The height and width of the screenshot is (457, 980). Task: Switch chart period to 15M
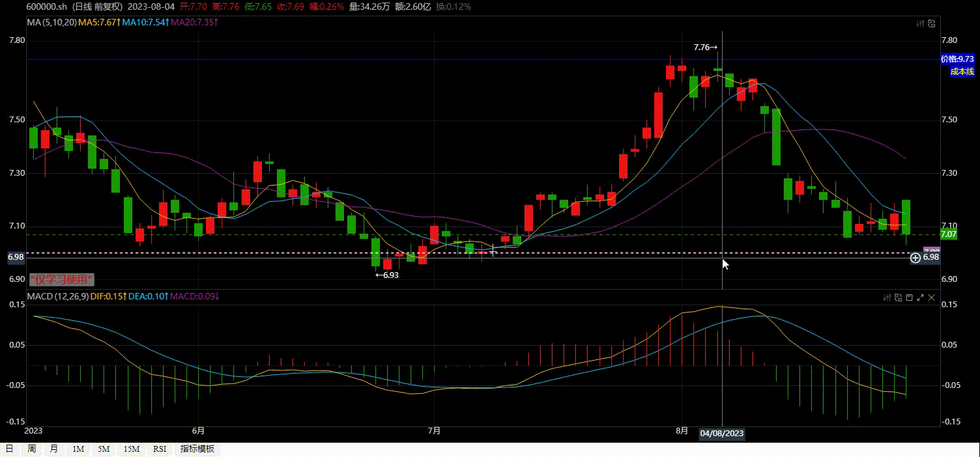[x=130, y=449]
